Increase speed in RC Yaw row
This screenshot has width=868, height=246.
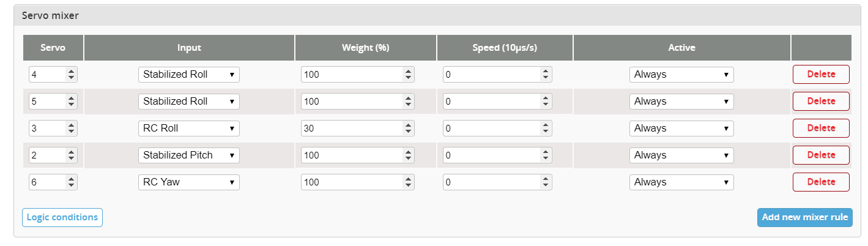coord(546,179)
